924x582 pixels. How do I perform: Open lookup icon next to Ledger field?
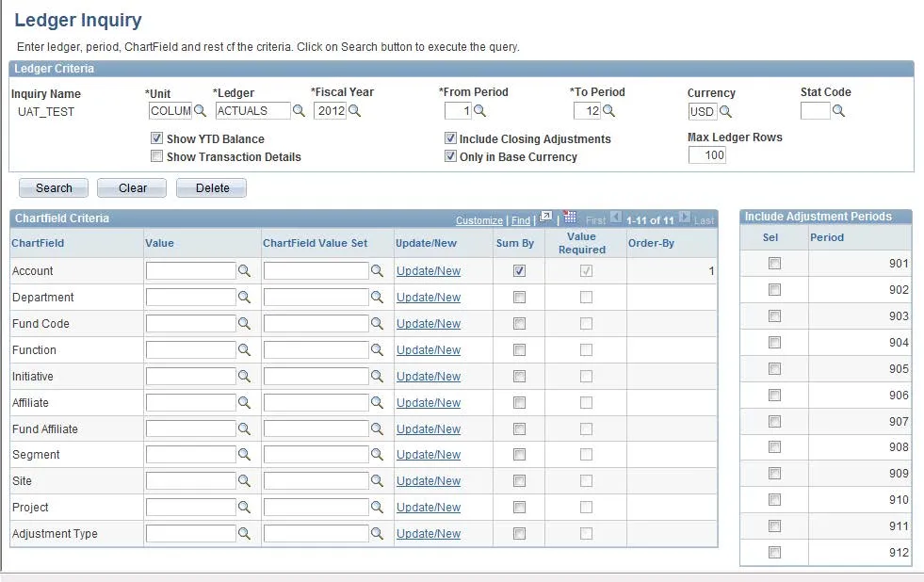[x=299, y=111]
